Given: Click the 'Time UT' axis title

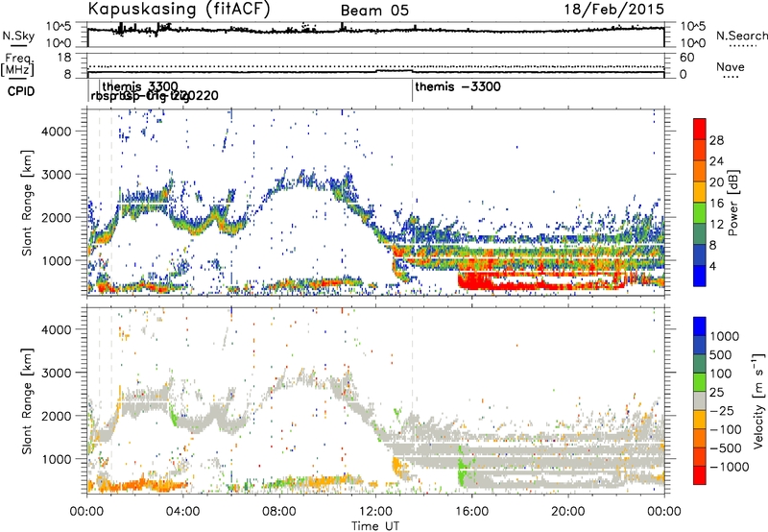Looking at the screenshot, I should (x=375, y=526).
